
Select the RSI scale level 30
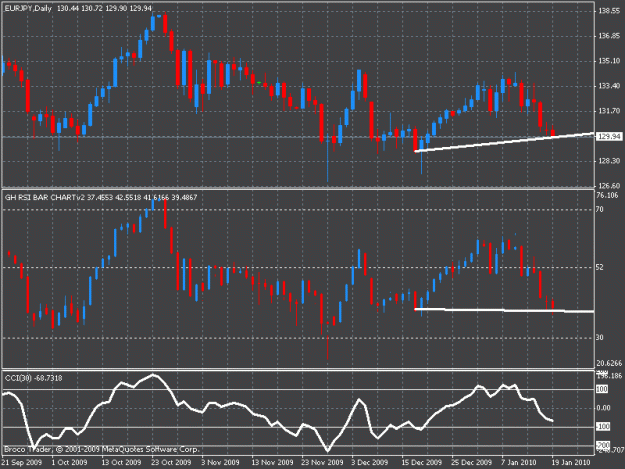tap(600, 338)
